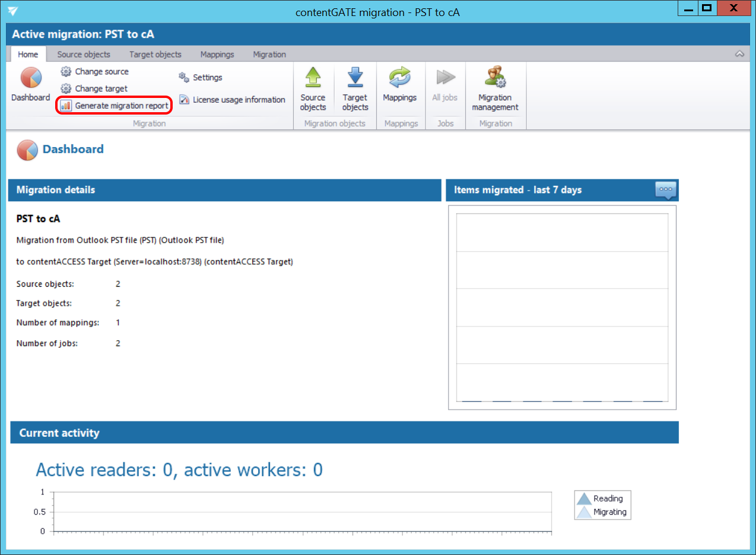756x555 pixels.
Task: Open Items migrated chart options button
Action: (x=666, y=190)
